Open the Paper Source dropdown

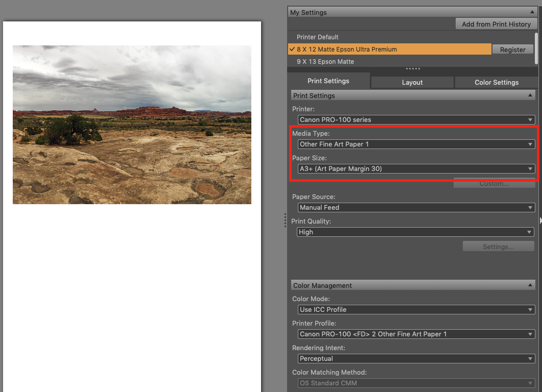[416, 208]
